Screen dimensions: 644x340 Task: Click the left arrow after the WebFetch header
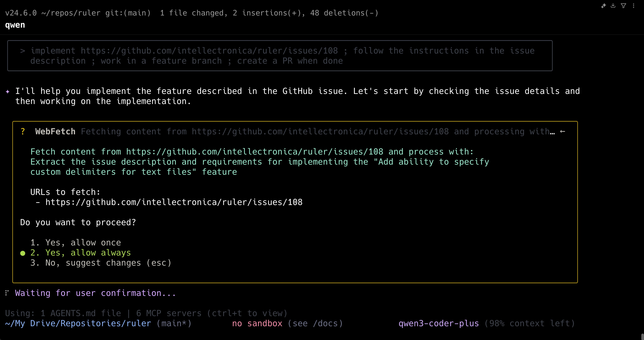click(562, 131)
